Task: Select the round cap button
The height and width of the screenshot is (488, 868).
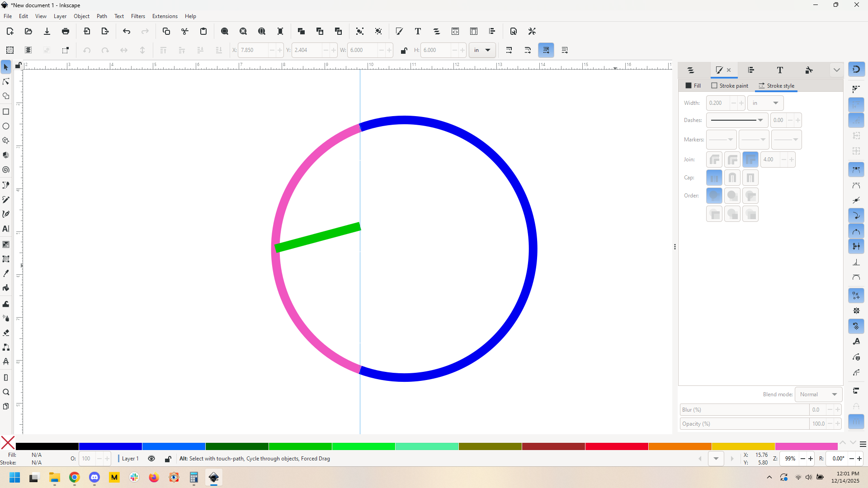Action: [732, 178]
